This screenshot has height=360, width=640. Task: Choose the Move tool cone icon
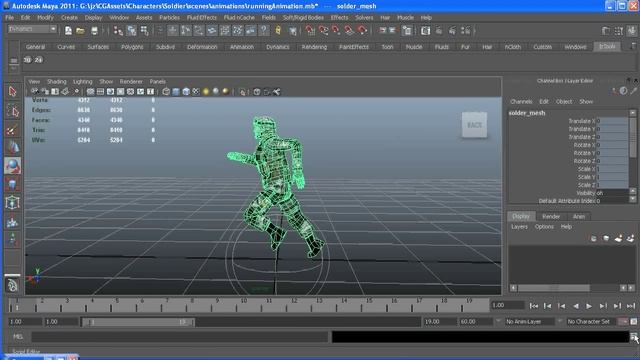(x=13, y=147)
